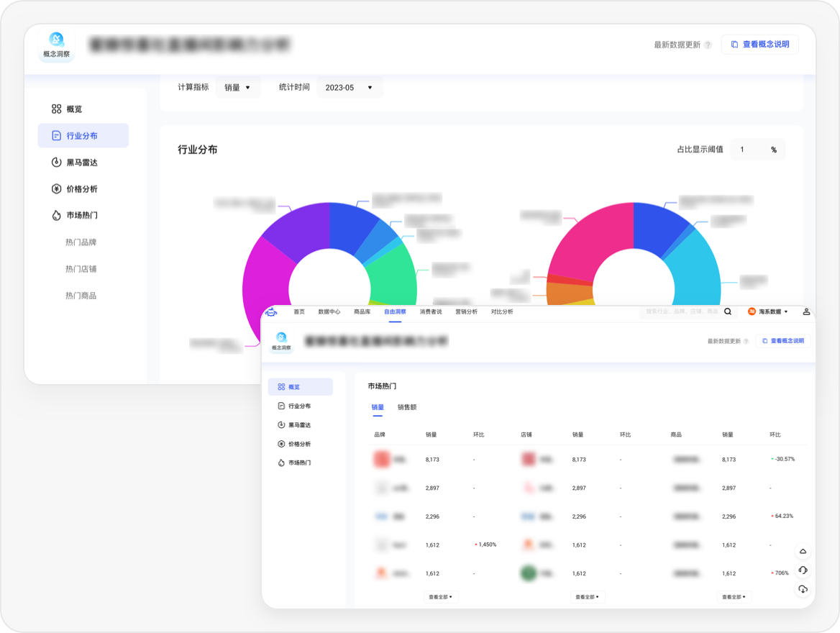The width and height of the screenshot is (840, 633).
Task: Open the 对比分析 navigation tab
Action: [x=502, y=311]
